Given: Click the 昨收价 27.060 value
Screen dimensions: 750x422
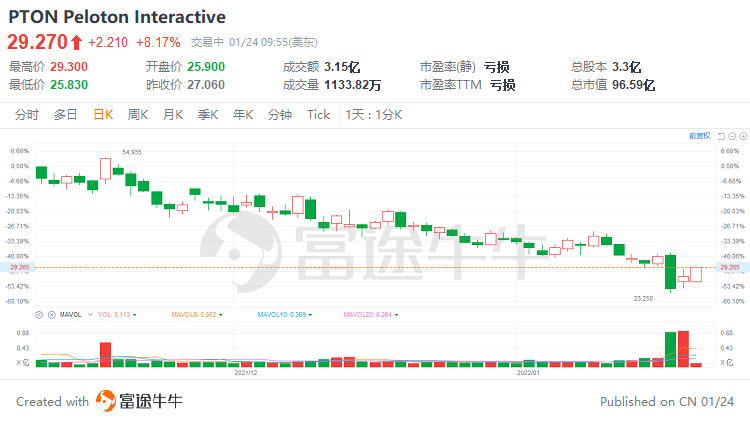Looking at the screenshot, I should [206, 85].
